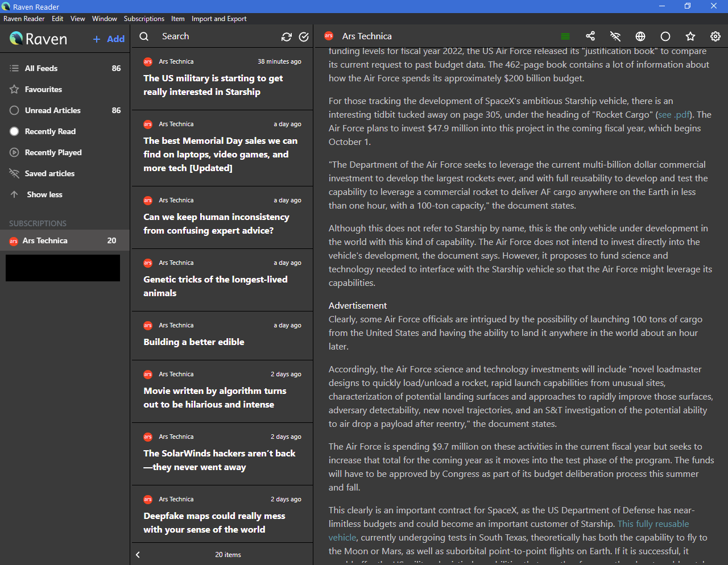
Task: Open Raven Reader settings gear
Action: pyautogui.click(x=715, y=36)
